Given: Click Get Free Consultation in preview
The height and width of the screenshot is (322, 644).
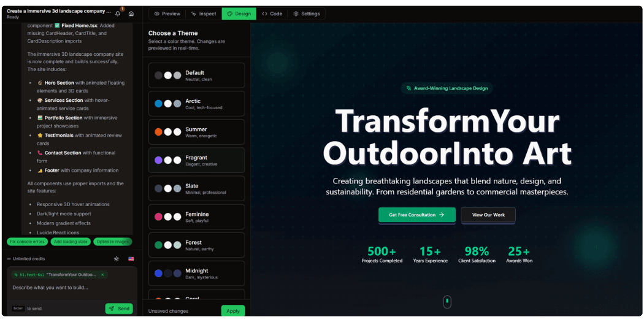Looking at the screenshot, I should (x=416, y=215).
